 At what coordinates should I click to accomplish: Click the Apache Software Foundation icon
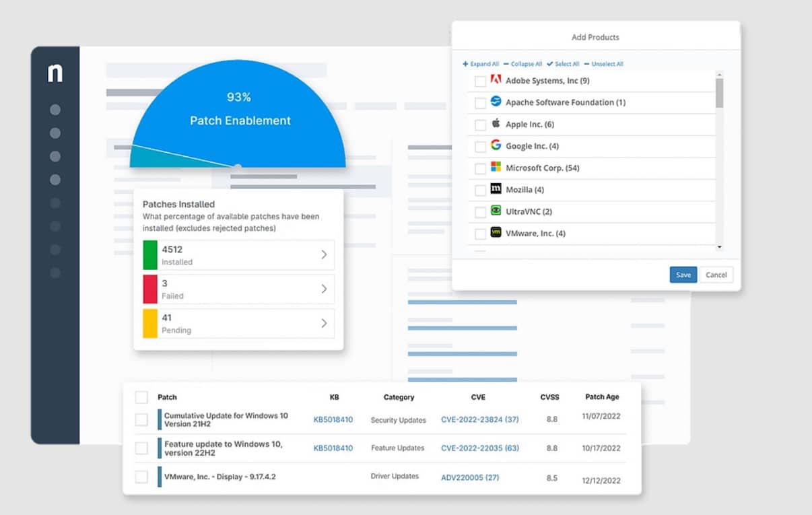[x=496, y=102]
